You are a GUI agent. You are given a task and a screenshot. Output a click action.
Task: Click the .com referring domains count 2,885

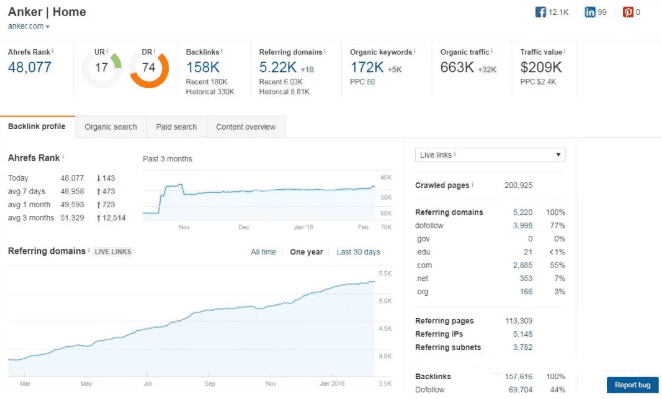[523, 265]
